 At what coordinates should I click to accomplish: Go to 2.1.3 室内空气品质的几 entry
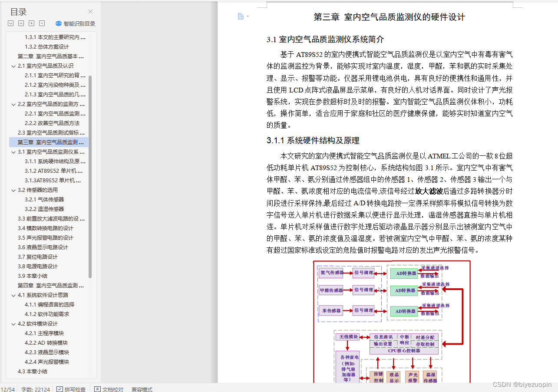55,95
